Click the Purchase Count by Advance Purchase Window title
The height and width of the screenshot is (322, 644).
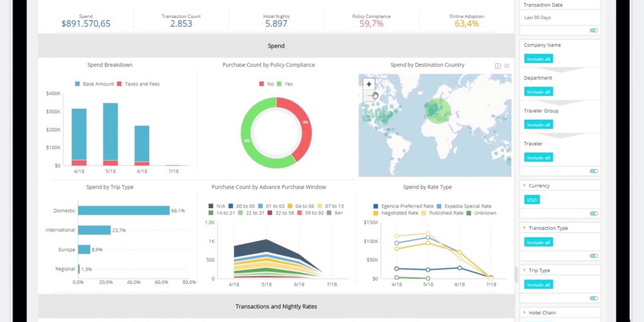coord(269,187)
